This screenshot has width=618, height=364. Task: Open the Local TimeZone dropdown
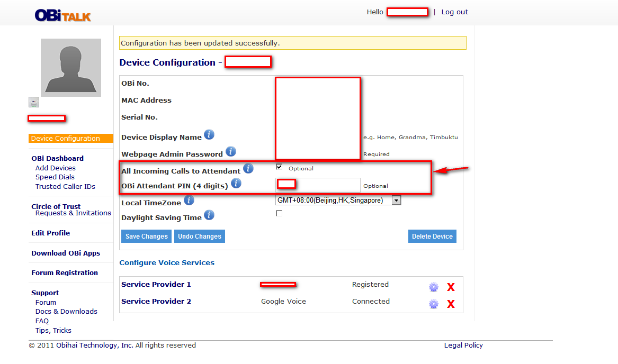[x=338, y=200]
